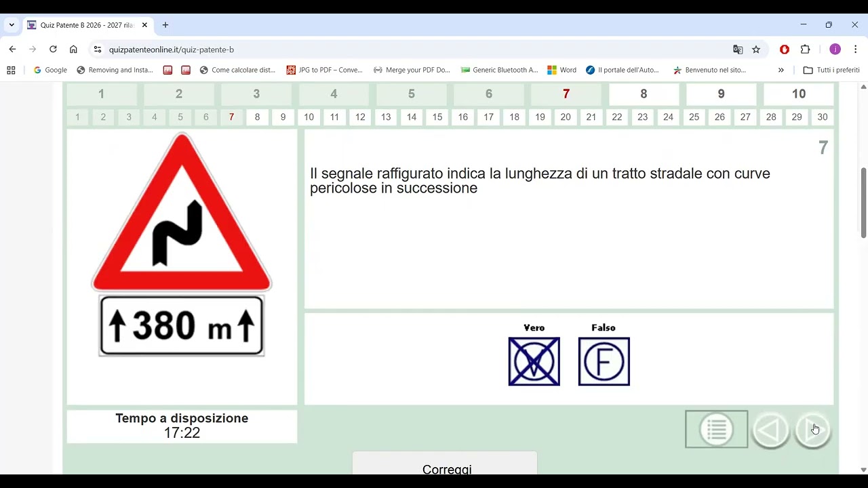Open question group 1 in the top row
Viewport: 868px width, 488px height.
[x=101, y=94]
